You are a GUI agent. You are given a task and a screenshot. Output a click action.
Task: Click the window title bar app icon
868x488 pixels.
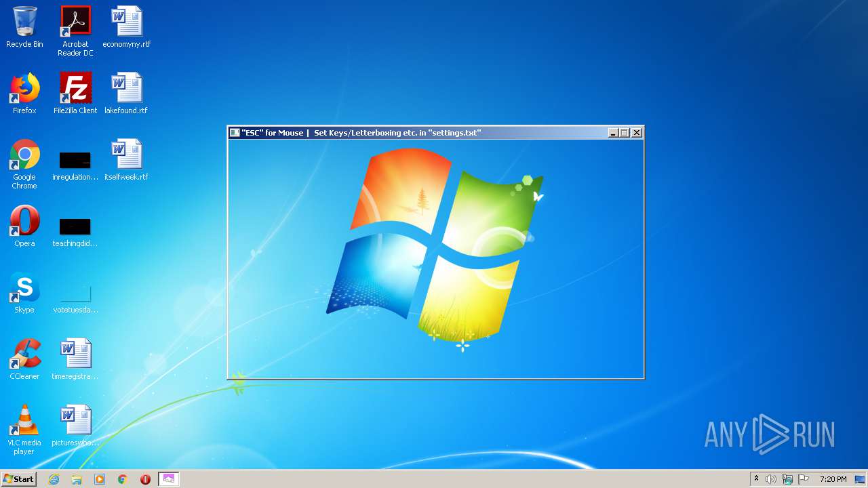pos(235,133)
